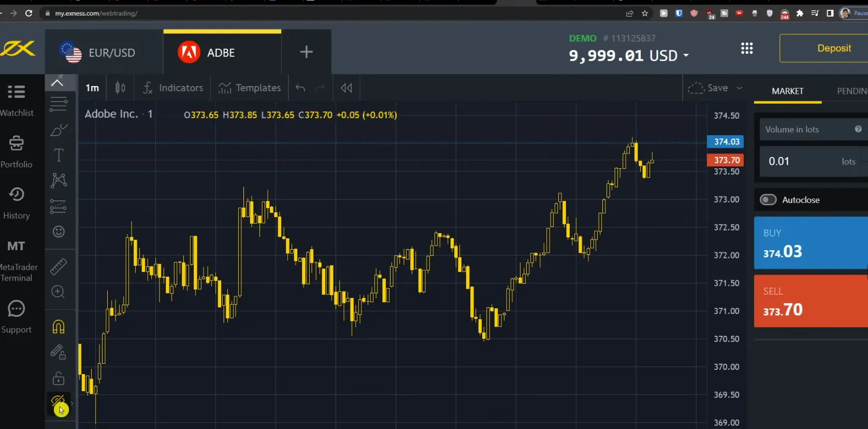Click the blue 374.03 price label
The height and width of the screenshot is (429, 868).
point(726,141)
